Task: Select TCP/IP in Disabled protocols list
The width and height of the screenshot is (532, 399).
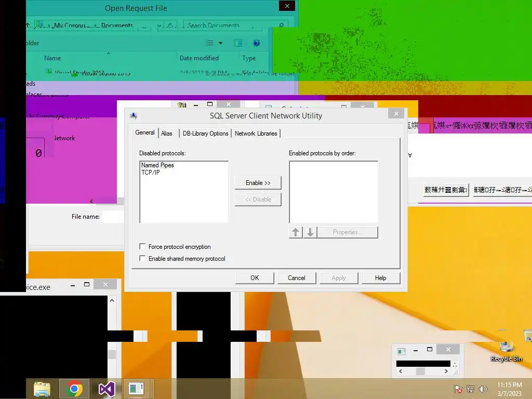Action: point(150,172)
